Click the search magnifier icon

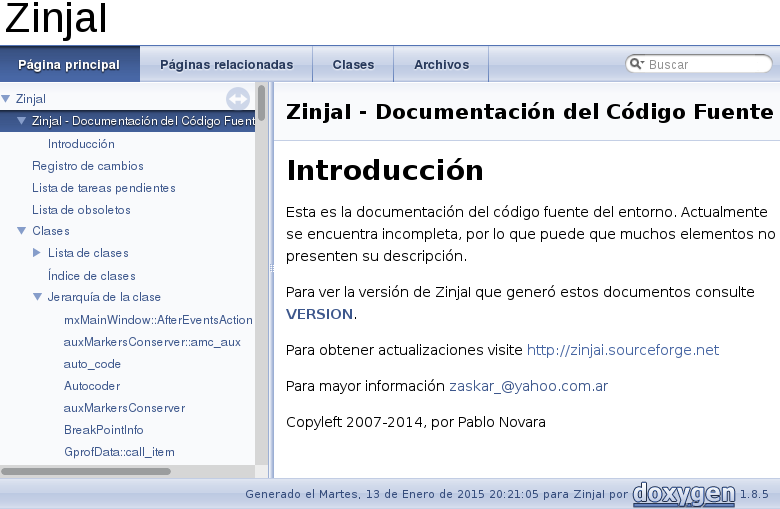pyautogui.click(x=636, y=64)
